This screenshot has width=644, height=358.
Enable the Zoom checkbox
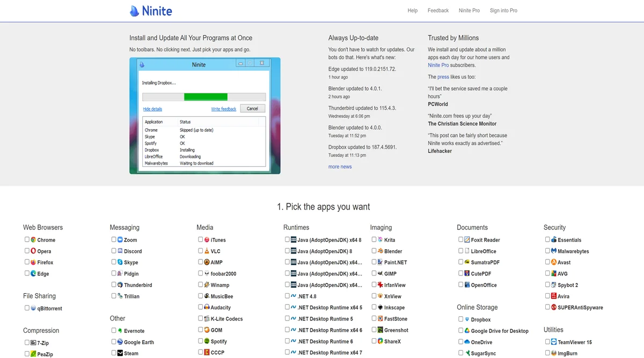114,240
